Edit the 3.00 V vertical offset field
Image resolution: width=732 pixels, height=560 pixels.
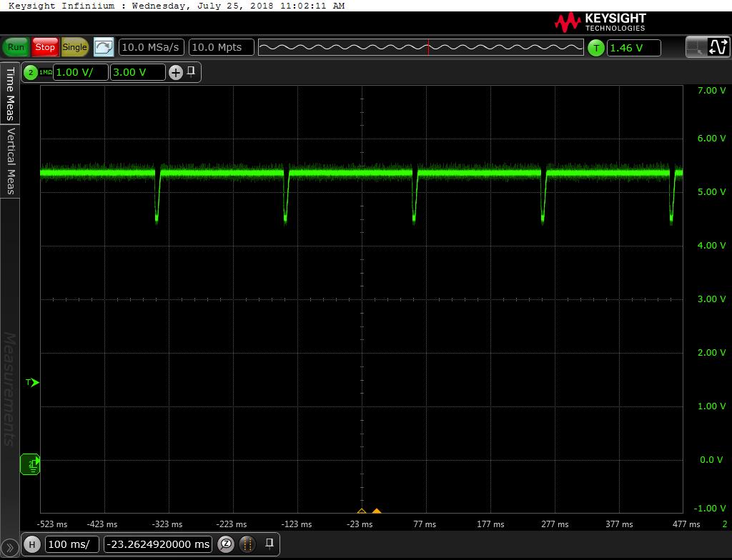coord(137,72)
